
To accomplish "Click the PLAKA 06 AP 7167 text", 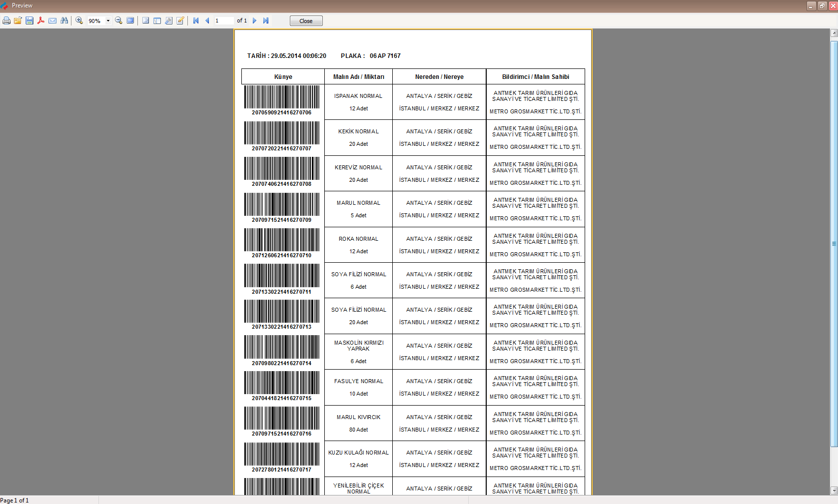I will [370, 56].
